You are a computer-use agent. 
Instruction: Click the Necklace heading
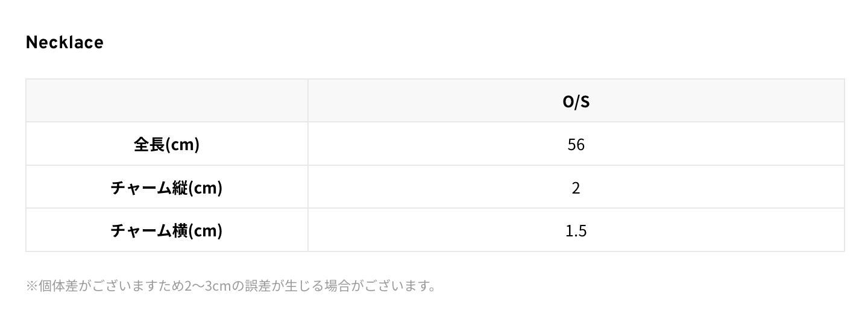[64, 42]
